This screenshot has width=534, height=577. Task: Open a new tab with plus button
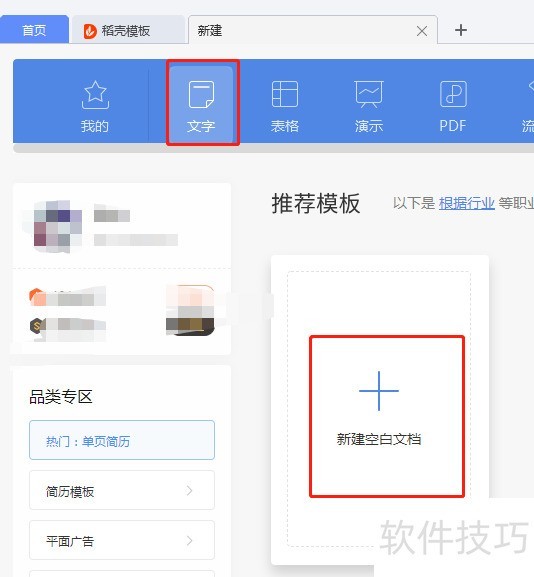[461, 30]
